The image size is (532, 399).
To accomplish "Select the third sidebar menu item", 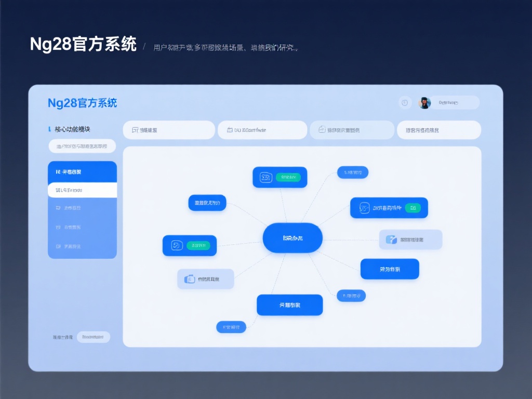I will tap(82, 208).
